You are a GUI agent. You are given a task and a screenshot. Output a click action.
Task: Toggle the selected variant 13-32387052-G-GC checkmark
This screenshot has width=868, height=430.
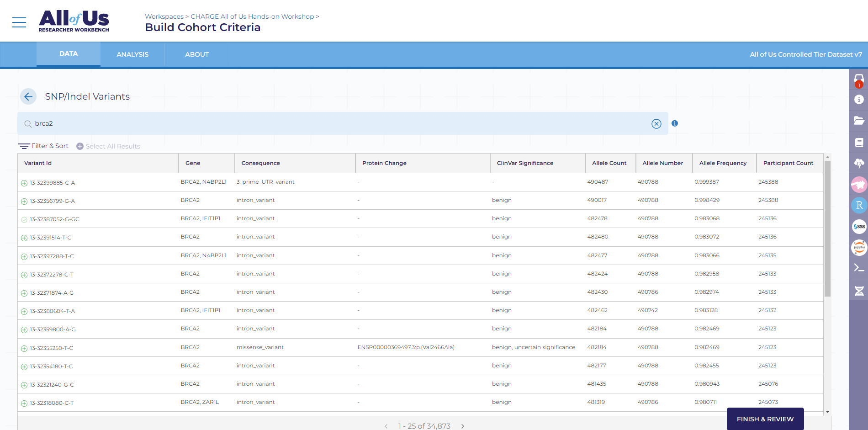[x=24, y=219]
